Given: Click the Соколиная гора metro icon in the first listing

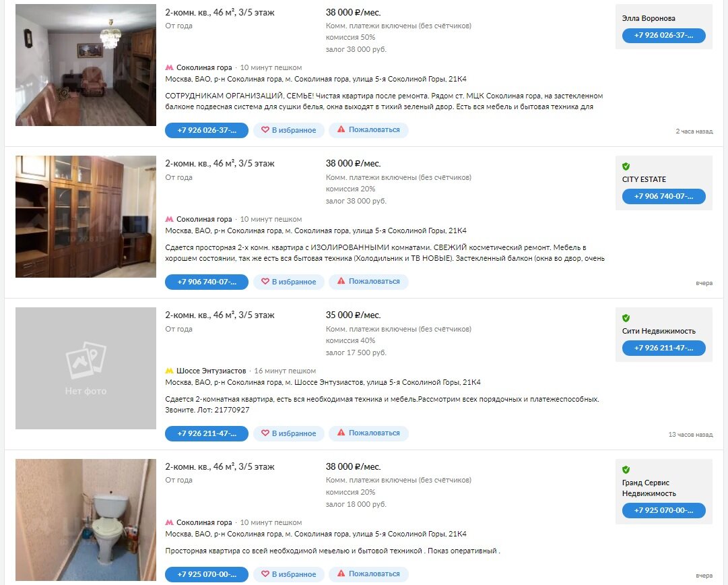Looking at the screenshot, I should coord(170,68).
